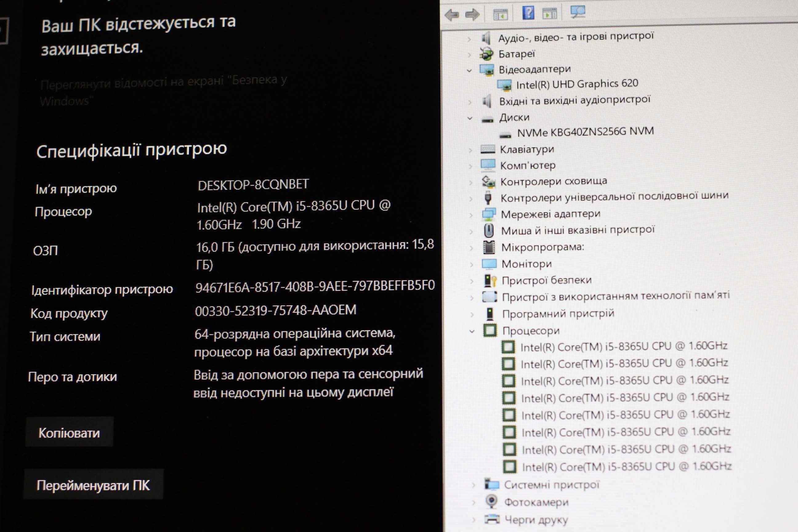Screen dimensions: 798x532
Task: Select the Контролери сховища icon
Action: [x=489, y=182]
